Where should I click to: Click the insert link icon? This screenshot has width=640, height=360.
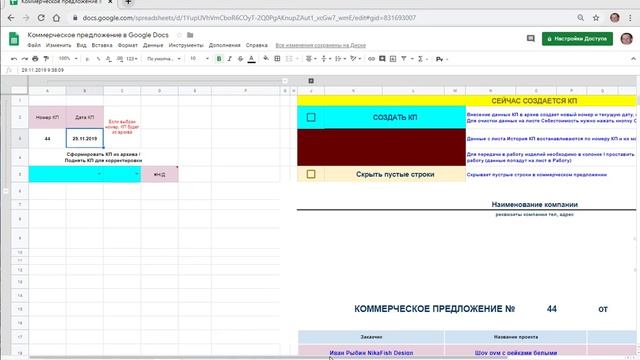[x=371, y=59]
